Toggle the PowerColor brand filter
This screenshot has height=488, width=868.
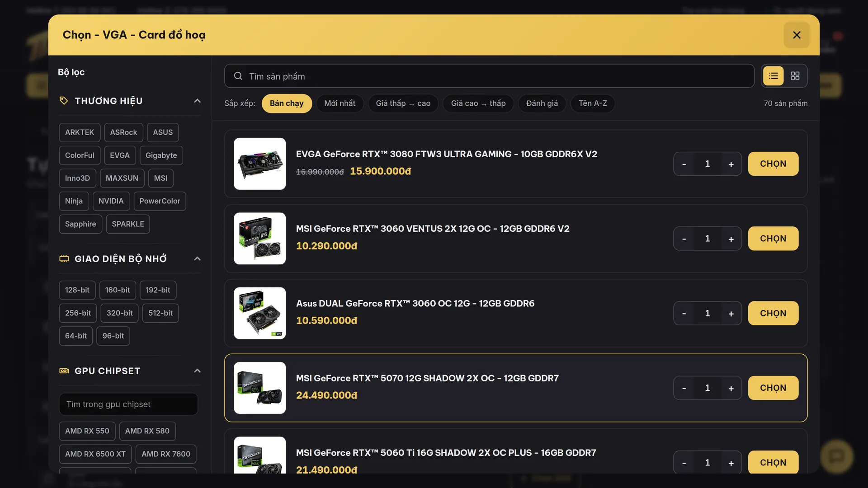point(160,201)
